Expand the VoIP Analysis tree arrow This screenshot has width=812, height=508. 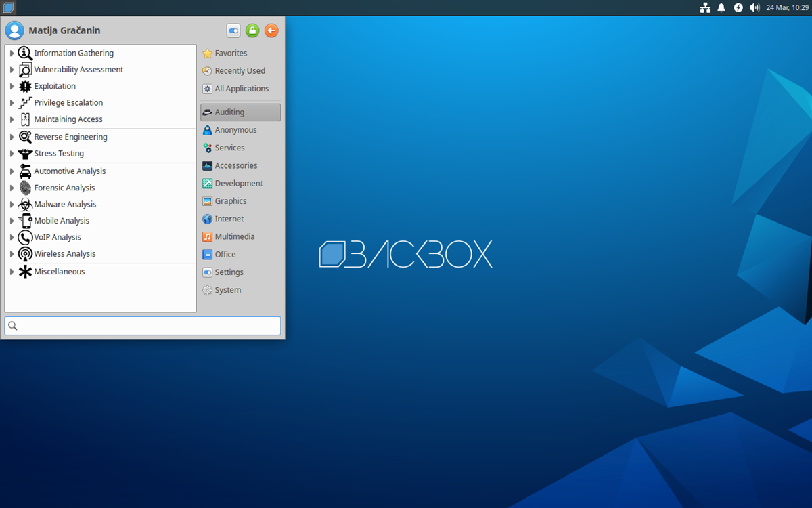pyautogui.click(x=12, y=237)
